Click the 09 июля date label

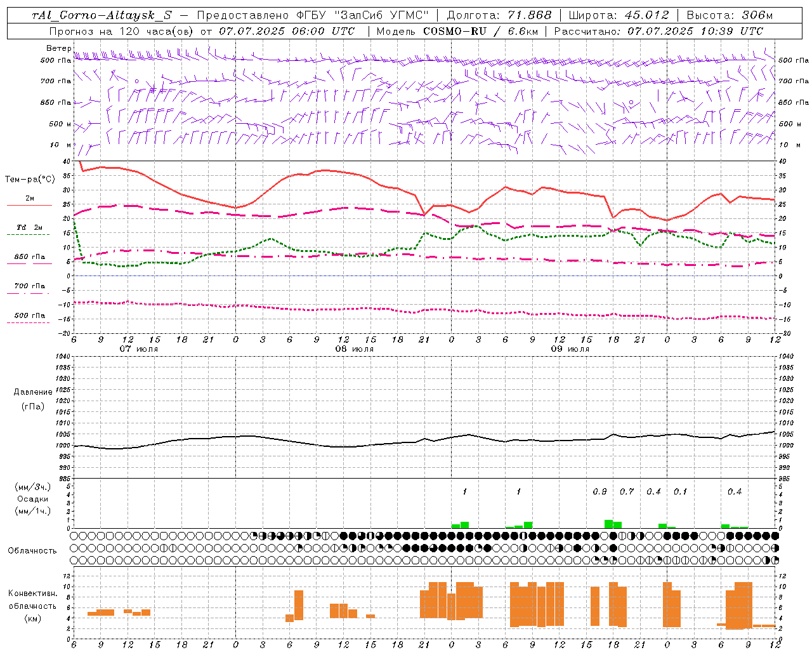click(570, 349)
